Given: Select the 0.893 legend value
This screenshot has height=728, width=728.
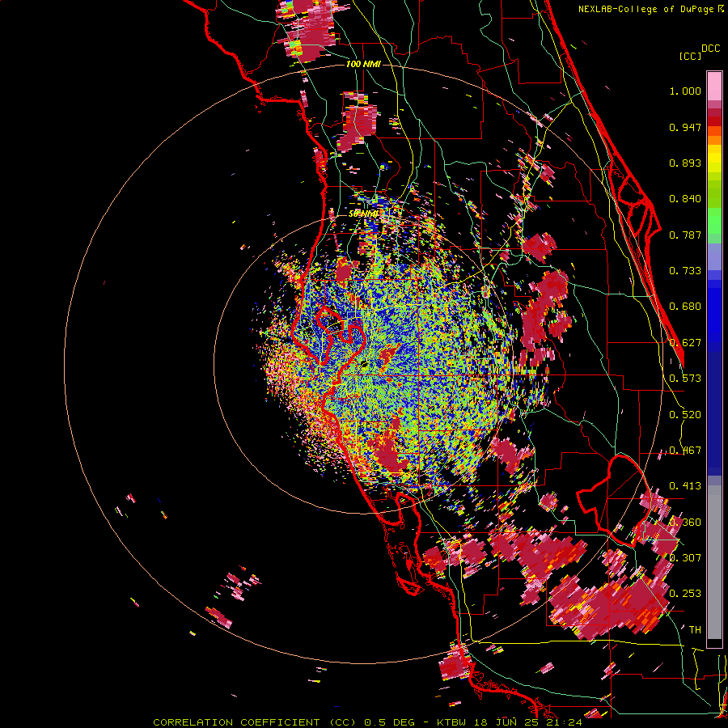Looking at the screenshot, I should click(685, 163).
